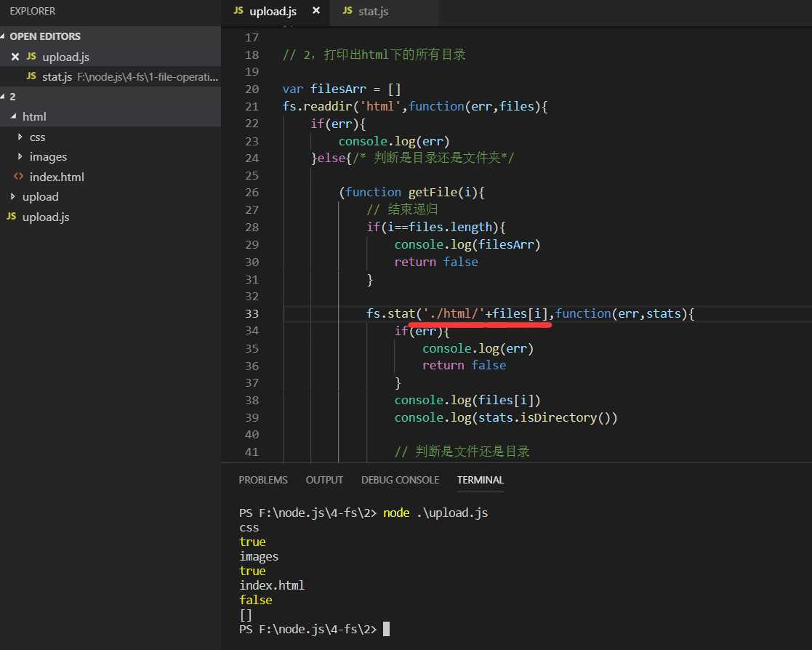The width and height of the screenshot is (812, 650).
Task: Click JS icon beside upload.js in Open Editors
Action: click(x=31, y=57)
